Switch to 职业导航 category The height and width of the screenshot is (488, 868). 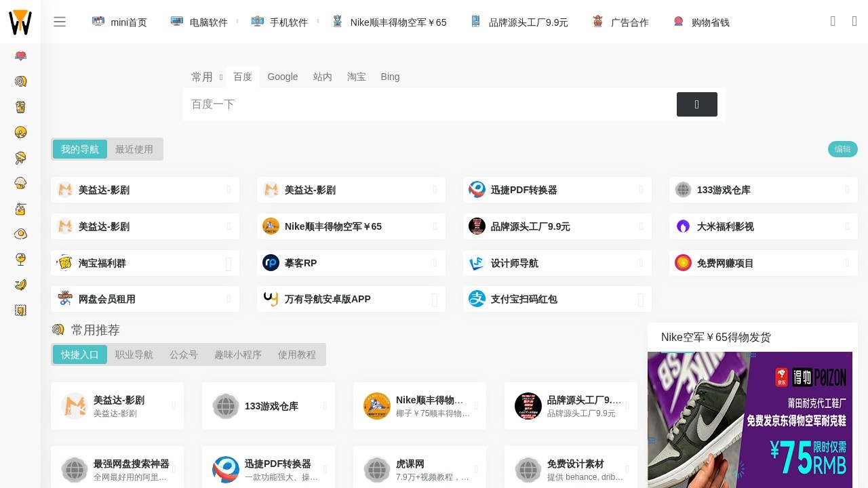[134, 354]
